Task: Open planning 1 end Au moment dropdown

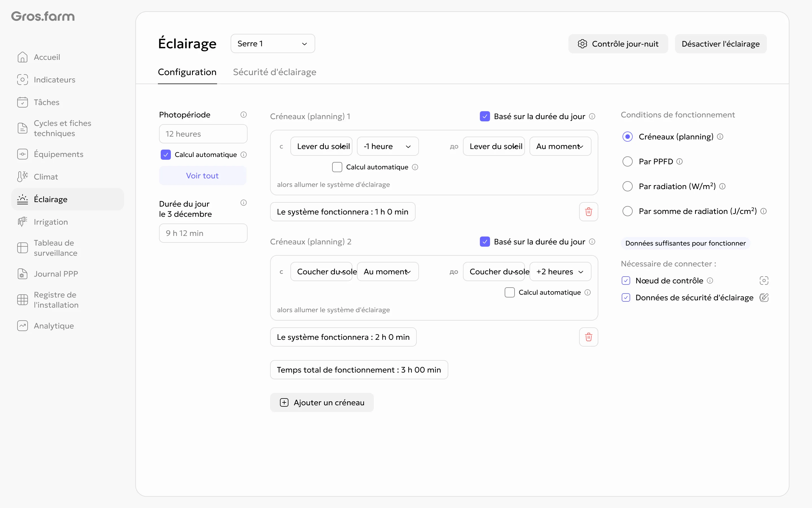Action: [x=560, y=146]
